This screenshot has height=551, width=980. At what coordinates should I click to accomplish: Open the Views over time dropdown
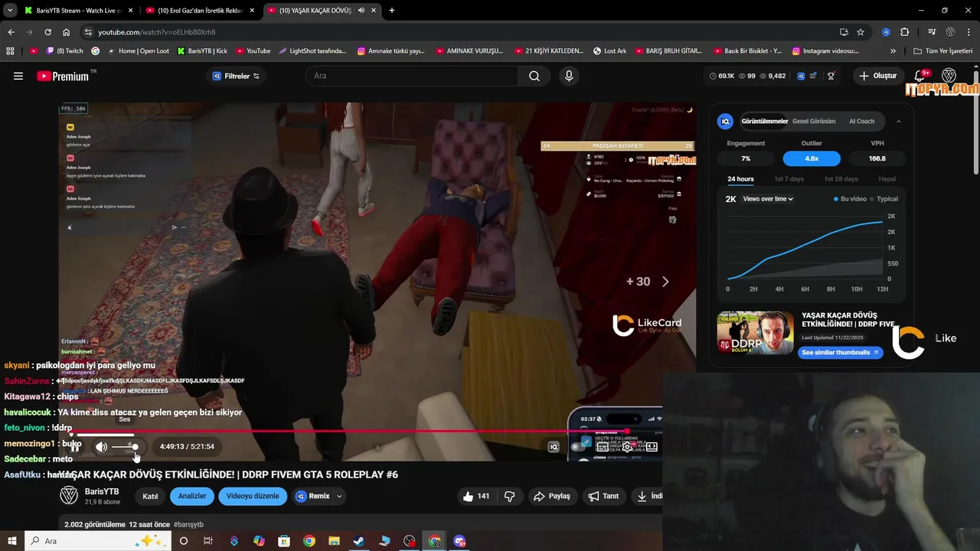coord(768,199)
